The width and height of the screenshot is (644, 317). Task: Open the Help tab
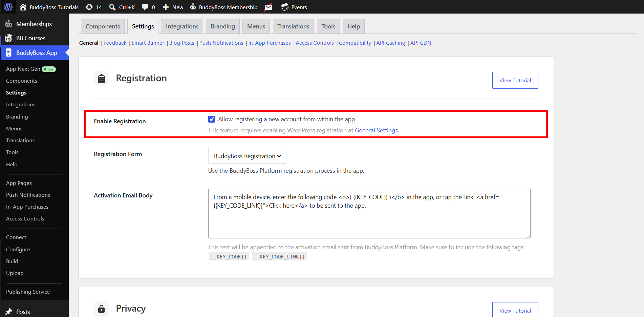pos(353,26)
